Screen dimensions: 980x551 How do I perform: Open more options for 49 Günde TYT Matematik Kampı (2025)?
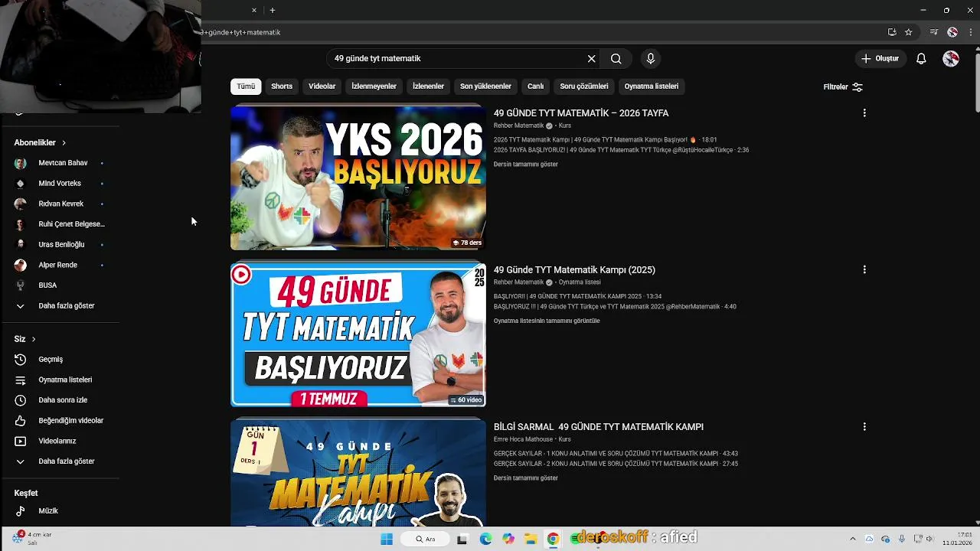[x=864, y=269]
